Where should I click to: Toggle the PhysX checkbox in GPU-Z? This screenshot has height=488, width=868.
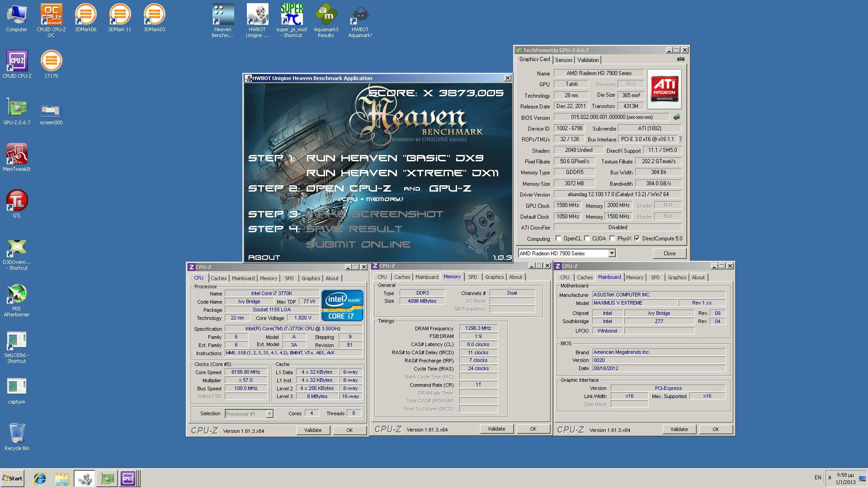(x=612, y=239)
